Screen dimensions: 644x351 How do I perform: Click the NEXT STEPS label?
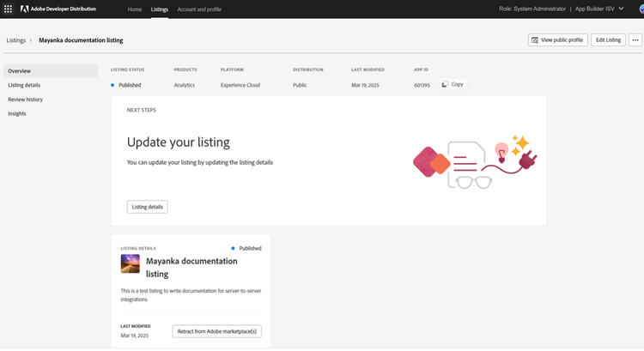point(142,110)
